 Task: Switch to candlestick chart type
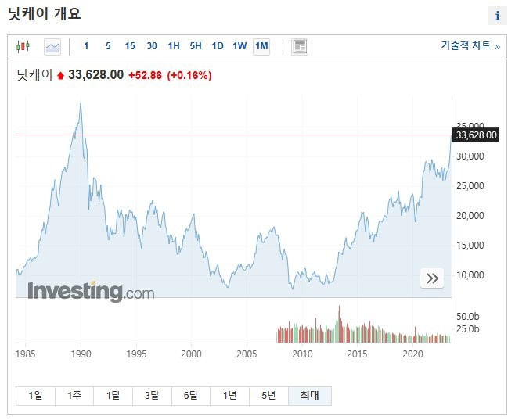click(x=22, y=46)
